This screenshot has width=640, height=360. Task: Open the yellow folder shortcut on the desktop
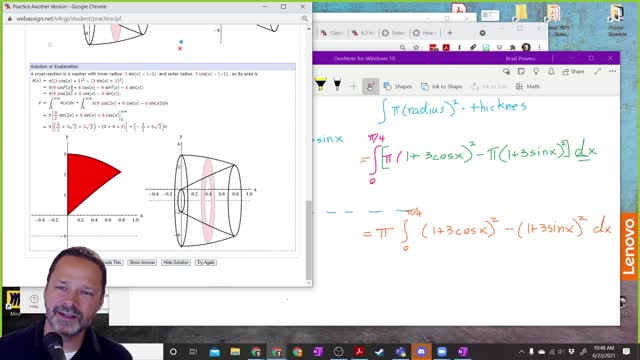(x=521, y=13)
